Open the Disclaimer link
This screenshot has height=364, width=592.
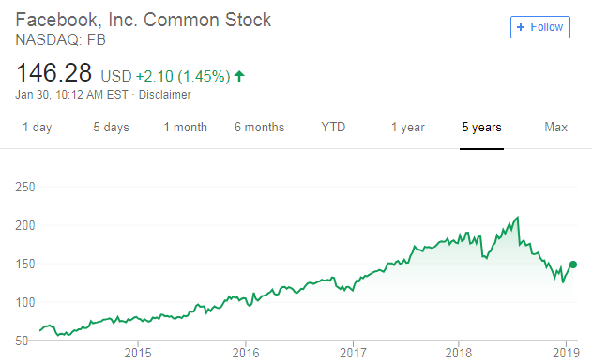[x=164, y=95]
